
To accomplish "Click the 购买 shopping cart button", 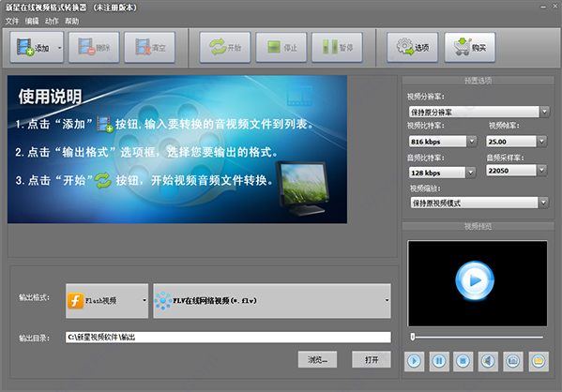I will [470, 47].
